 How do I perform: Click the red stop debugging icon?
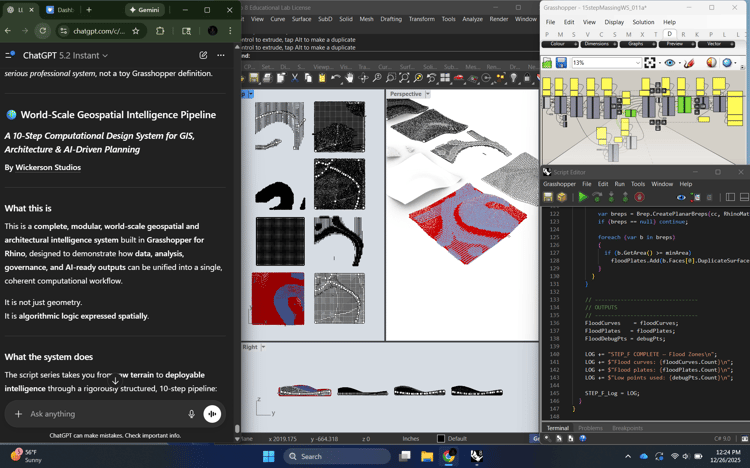[x=639, y=197]
